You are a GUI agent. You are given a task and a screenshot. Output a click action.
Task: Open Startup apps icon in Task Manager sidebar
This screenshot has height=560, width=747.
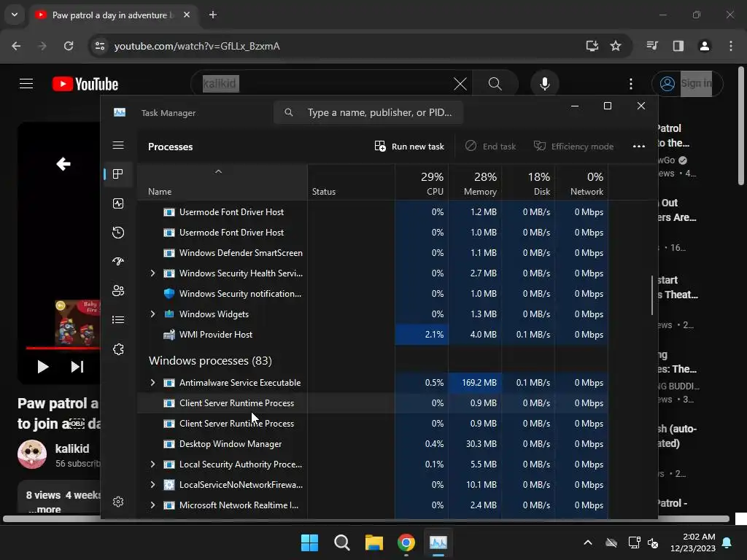(118, 262)
